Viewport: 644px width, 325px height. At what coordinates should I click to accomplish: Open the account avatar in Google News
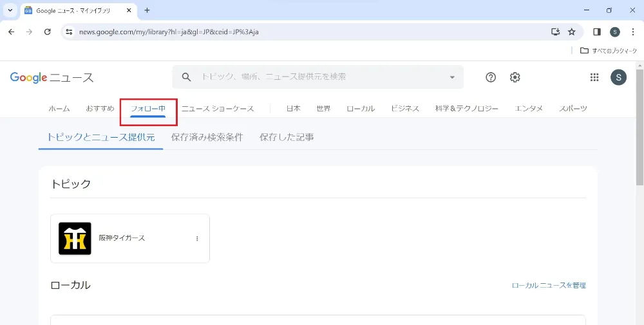(618, 77)
